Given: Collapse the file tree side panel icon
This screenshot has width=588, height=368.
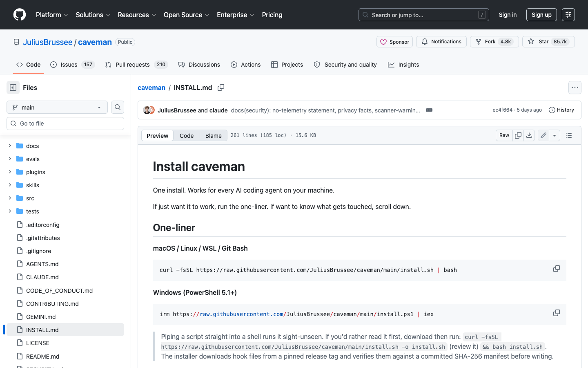Looking at the screenshot, I should (x=13, y=88).
